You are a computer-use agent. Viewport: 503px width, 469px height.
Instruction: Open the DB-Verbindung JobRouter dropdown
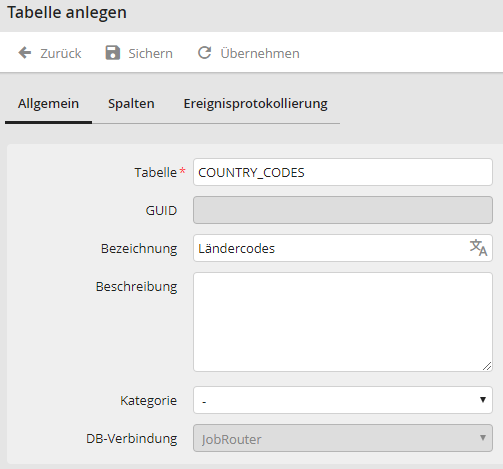[343, 438]
